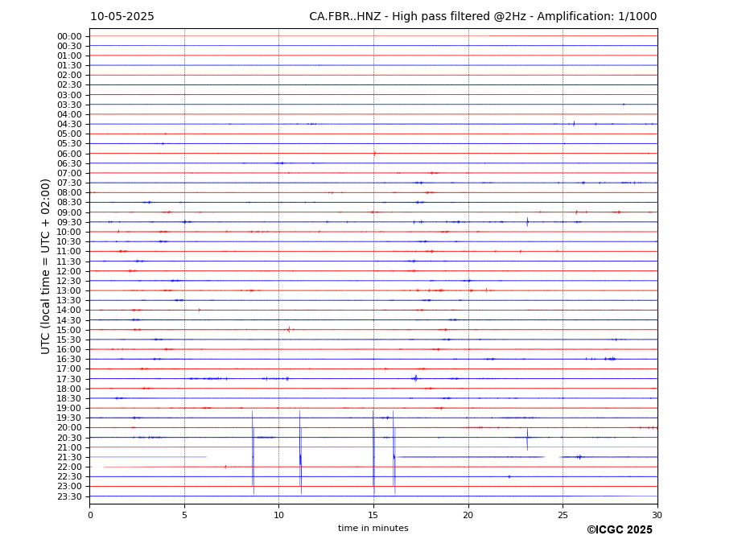This screenshot has height=560, width=746.
Task: Select the 09:30 row label
Action: [x=69, y=222]
